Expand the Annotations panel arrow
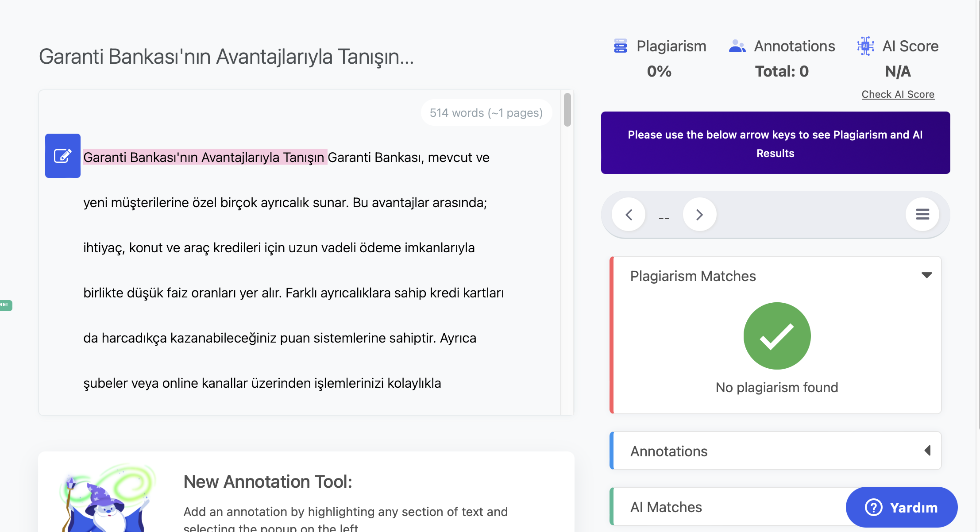 pos(927,451)
